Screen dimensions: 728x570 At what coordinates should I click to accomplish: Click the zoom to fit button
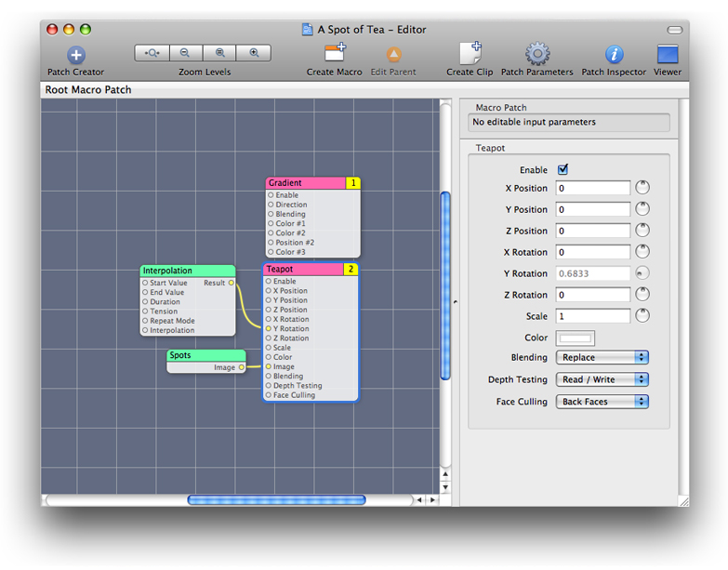click(152, 54)
